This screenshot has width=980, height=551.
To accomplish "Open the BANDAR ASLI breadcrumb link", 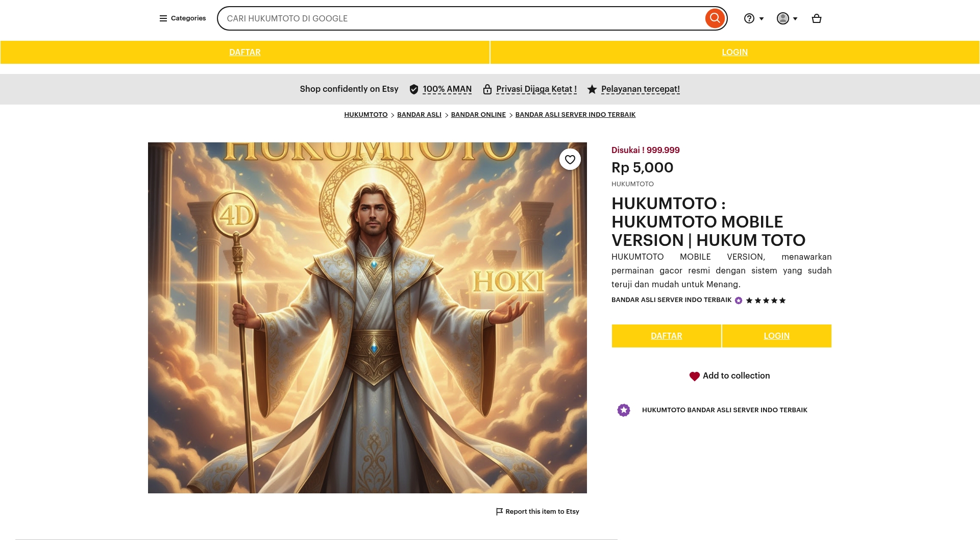I will click(419, 115).
